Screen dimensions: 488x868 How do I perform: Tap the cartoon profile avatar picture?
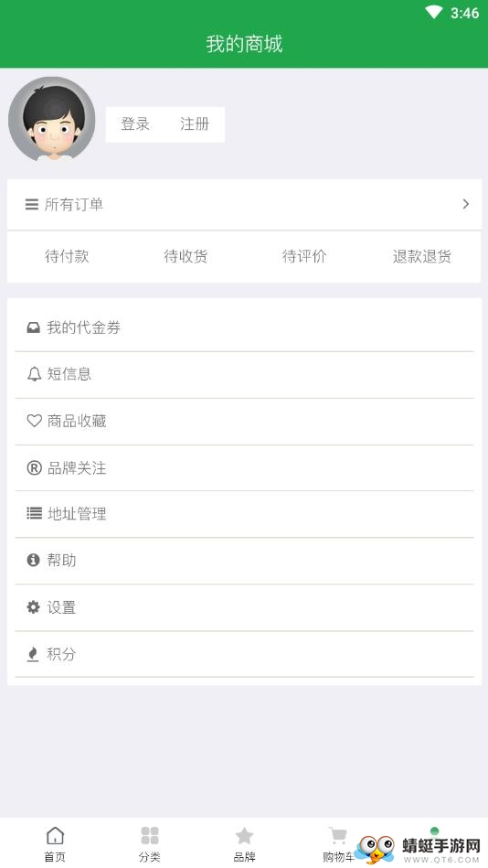pyautogui.click(x=51, y=119)
